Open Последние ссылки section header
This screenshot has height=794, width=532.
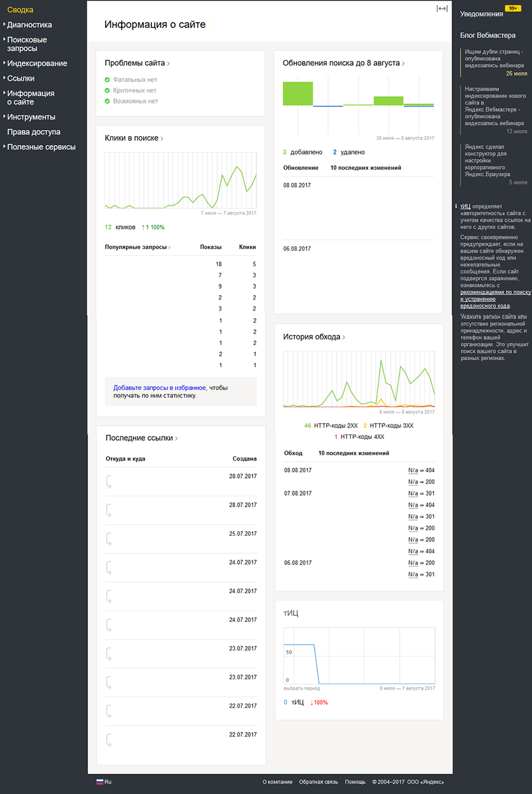[x=141, y=438]
